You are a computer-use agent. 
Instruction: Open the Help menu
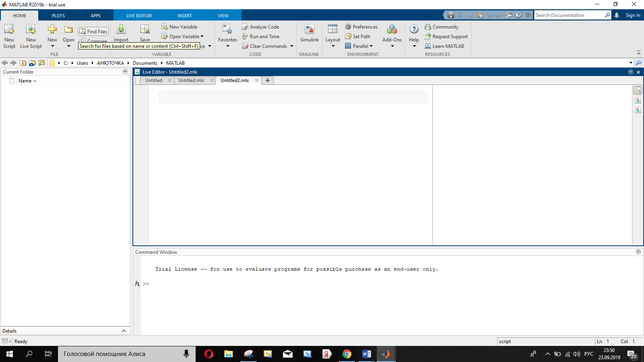coord(414,35)
